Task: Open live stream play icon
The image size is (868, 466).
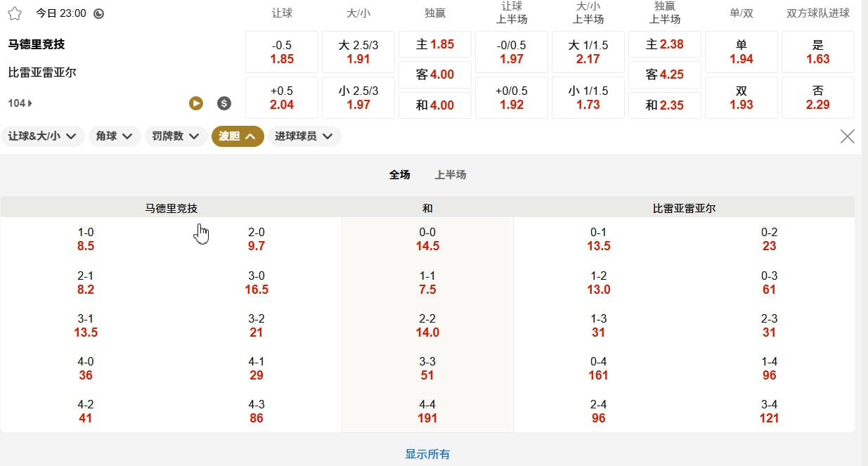Action: click(196, 103)
